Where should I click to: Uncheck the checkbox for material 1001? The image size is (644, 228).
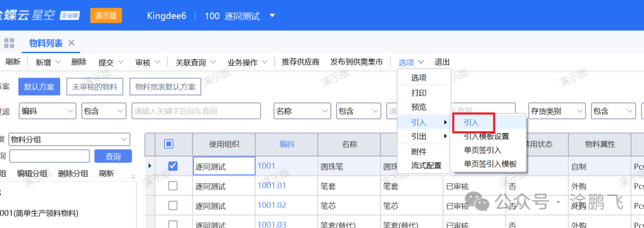coord(173,165)
